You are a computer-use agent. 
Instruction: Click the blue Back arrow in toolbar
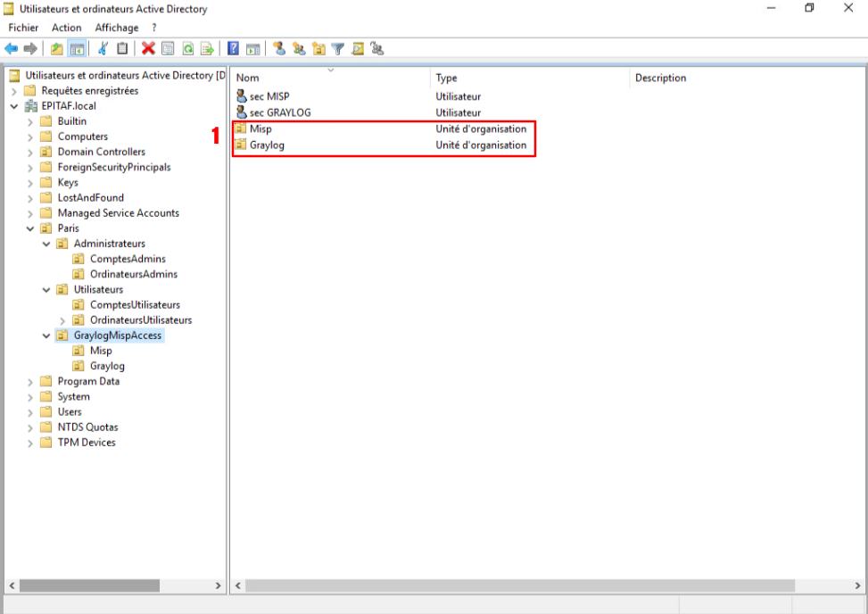pyautogui.click(x=12, y=48)
